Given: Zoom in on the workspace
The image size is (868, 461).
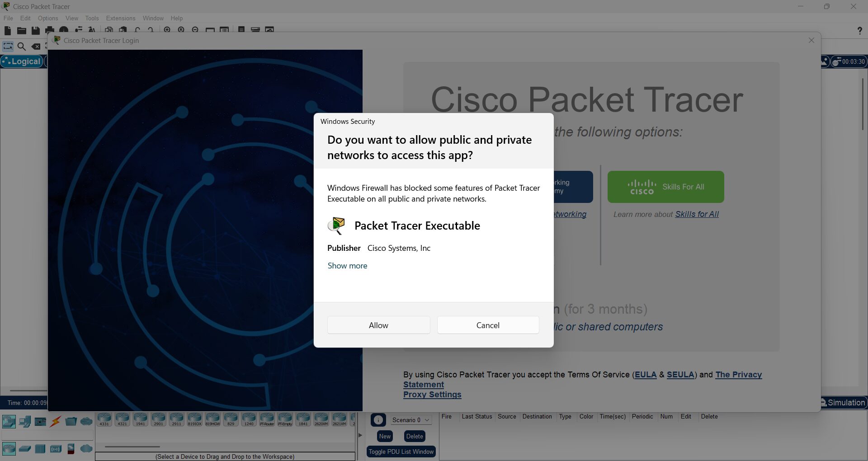Looking at the screenshot, I should pos(167,30).
